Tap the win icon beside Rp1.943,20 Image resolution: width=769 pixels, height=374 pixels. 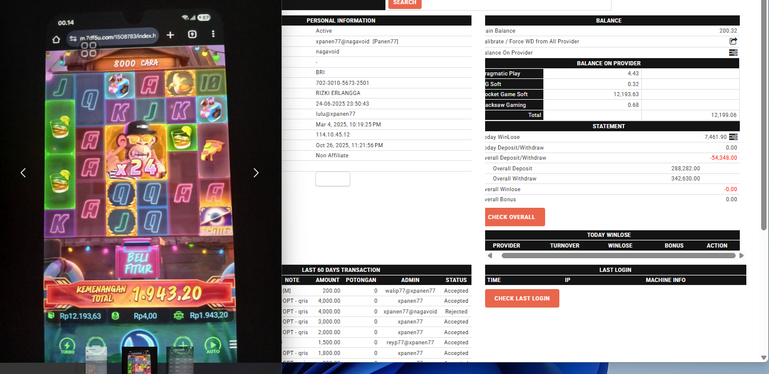[179, 316]
